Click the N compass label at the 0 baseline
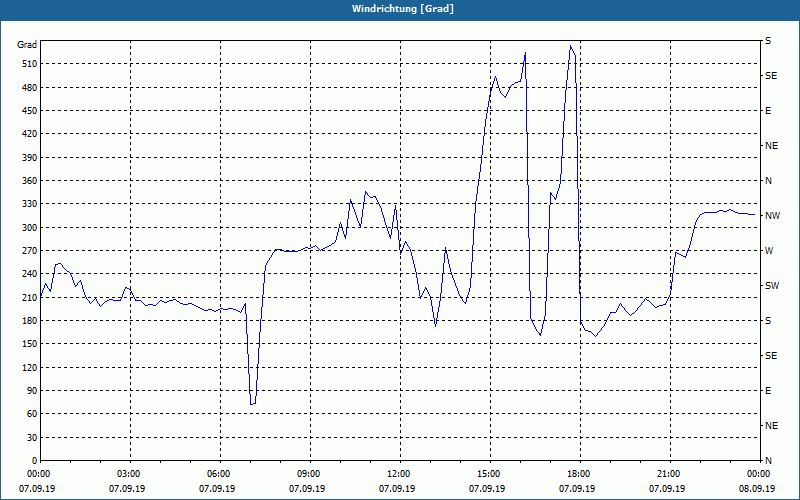This screenshot has width=800, height=500. pyautogui.click(x=768, y=461)
